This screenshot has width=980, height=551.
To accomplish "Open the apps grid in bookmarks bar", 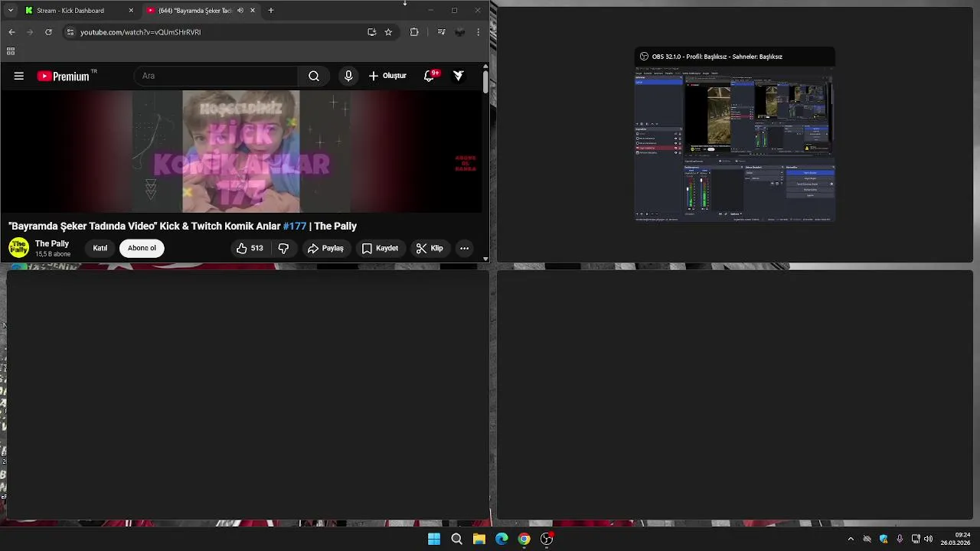I will coord(11,51).
